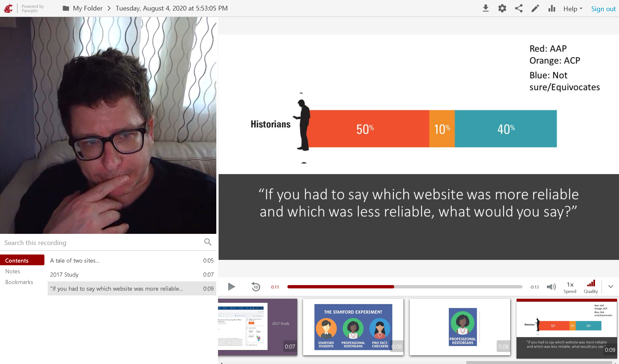Click the share icon in header
Viewport: 619px width, 364px height.
[519, 8]
